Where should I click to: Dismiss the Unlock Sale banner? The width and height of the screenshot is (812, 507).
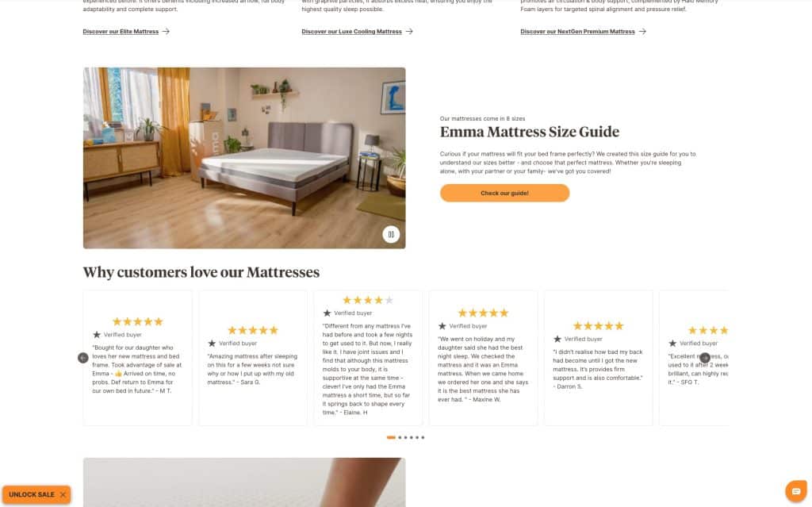[x=63, y=494]
